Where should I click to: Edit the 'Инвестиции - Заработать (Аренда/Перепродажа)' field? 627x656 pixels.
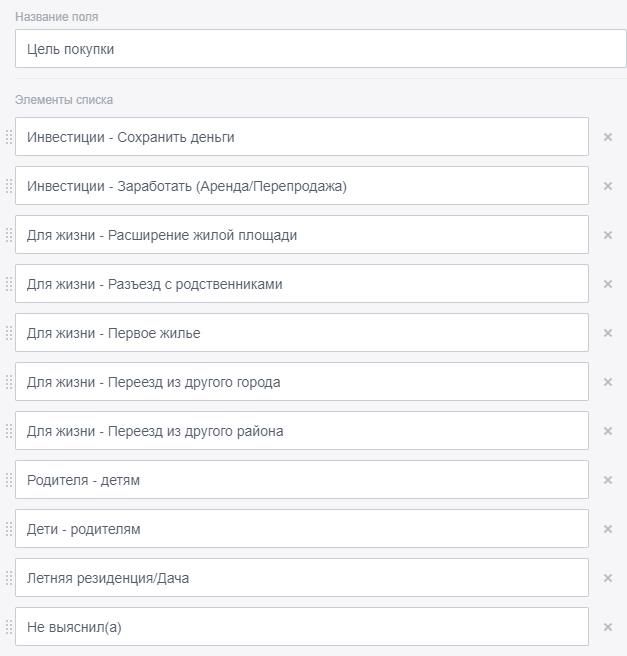(x=301, y=186)
